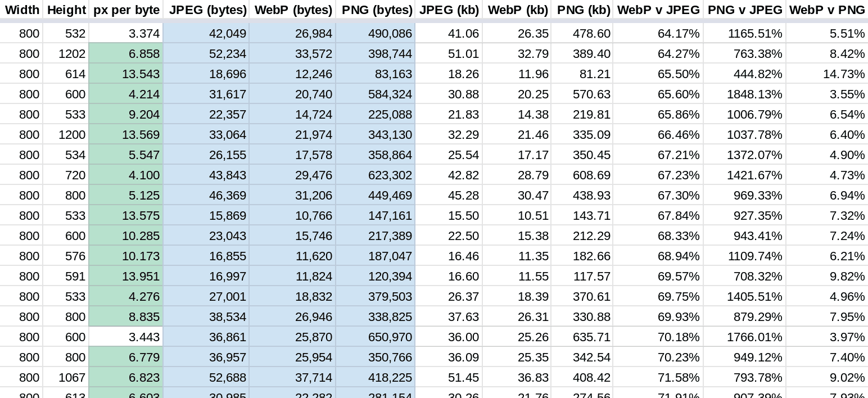The image size is (868, 398).
Task: Click the "PNG v JPEG" column header
Action: pos(744,10)
